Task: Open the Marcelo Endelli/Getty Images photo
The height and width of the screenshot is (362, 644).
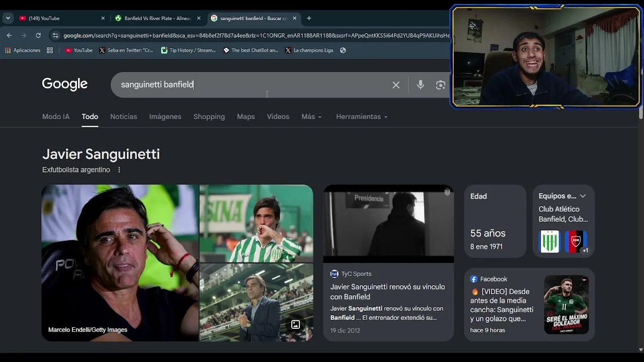Action: (120, 263)
